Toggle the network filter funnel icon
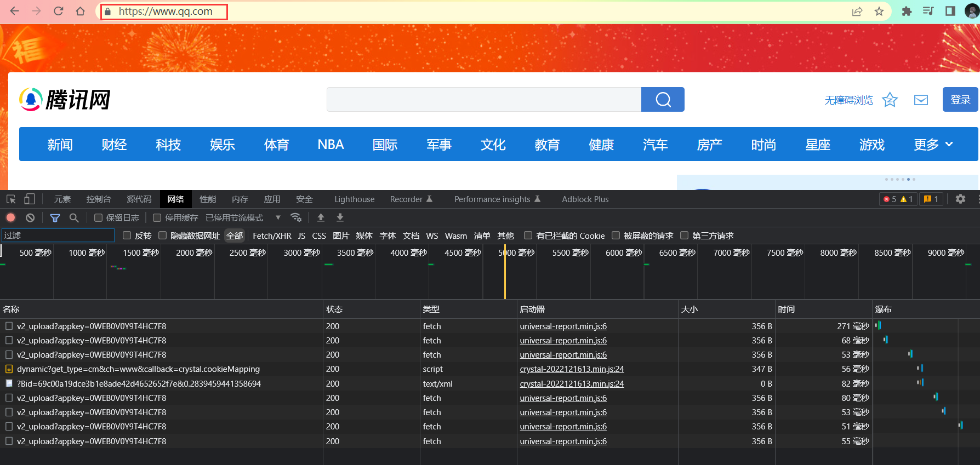 [55, 218]
